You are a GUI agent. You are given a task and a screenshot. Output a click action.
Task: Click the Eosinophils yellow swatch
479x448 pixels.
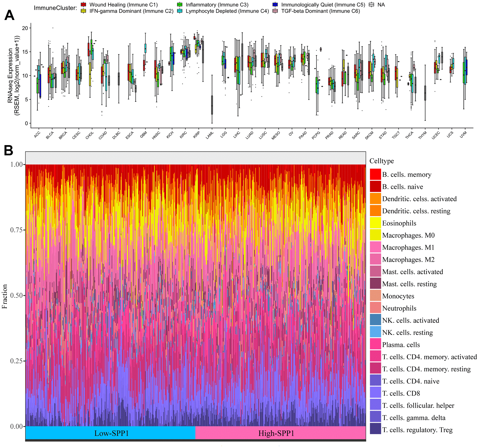tap(375, 223)
